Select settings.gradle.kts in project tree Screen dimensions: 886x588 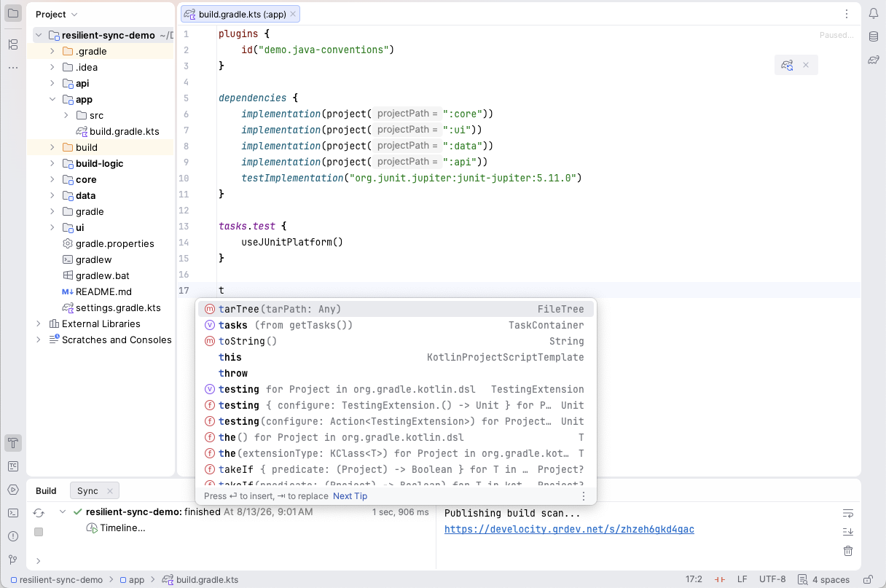[x=111, y=307]
